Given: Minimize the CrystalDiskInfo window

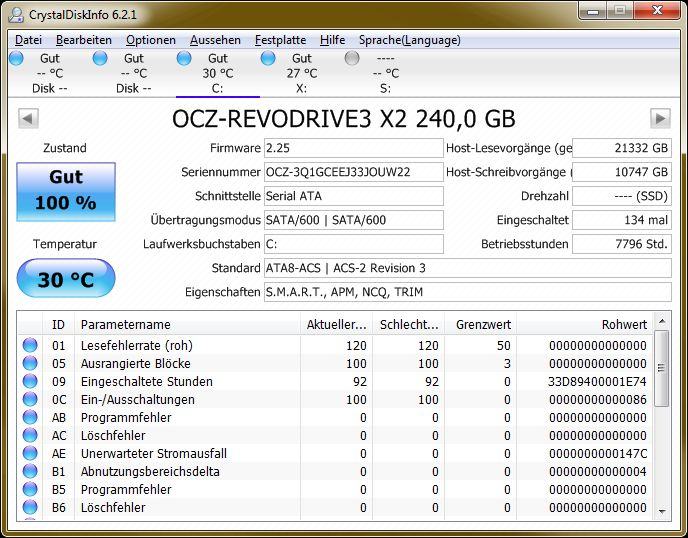Looking at the screenshot, I should pos(593,11).
